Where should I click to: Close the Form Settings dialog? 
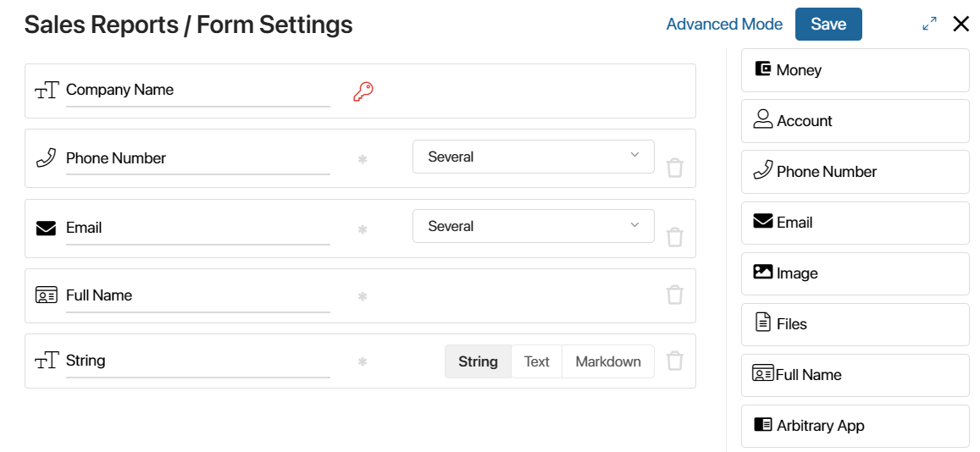pos(961,25)
